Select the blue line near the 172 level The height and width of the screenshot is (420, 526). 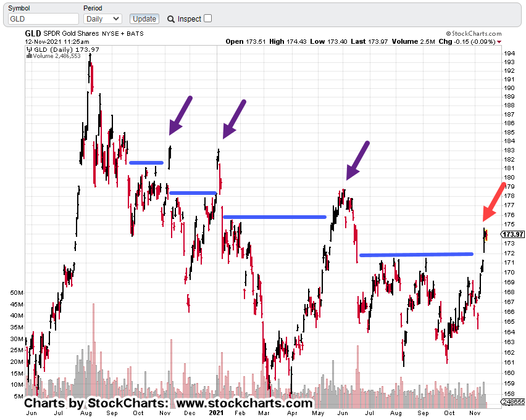[x=416, y=254]
